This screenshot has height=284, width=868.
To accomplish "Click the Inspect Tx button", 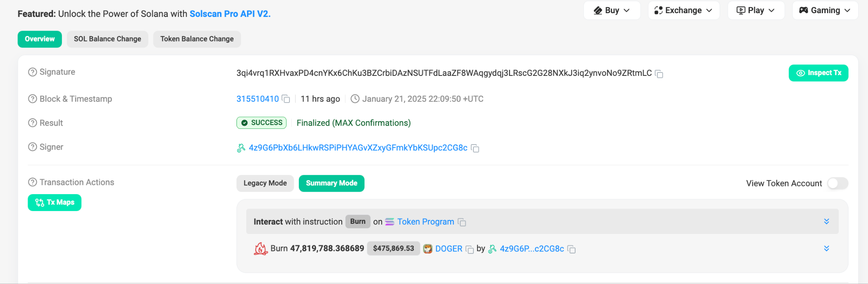I will (x=818, y=73).
